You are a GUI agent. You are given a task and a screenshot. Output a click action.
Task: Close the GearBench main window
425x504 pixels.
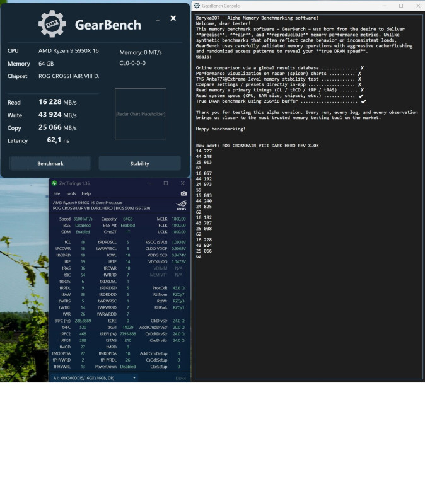[x=173, y=18]
